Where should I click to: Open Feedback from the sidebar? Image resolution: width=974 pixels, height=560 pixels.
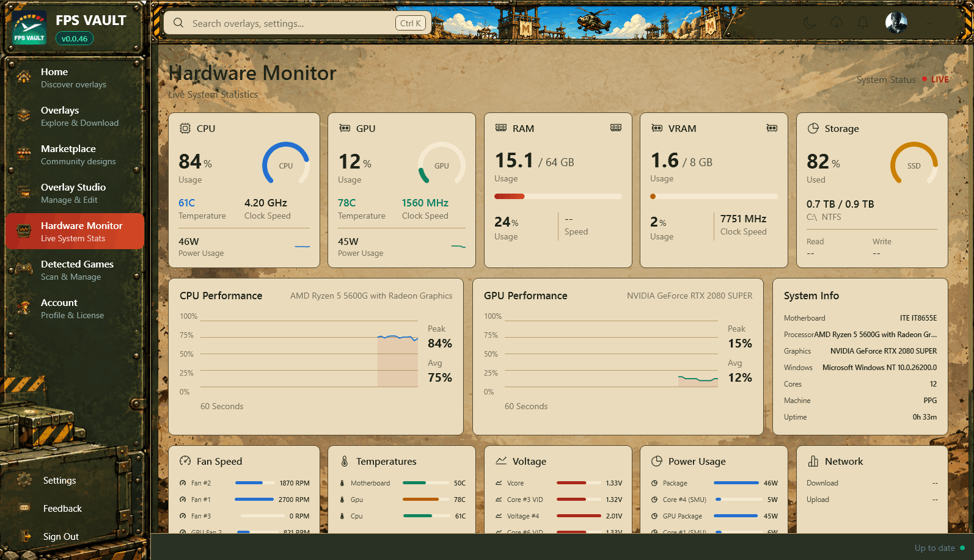pyautogui.click(x=62, y=509)
